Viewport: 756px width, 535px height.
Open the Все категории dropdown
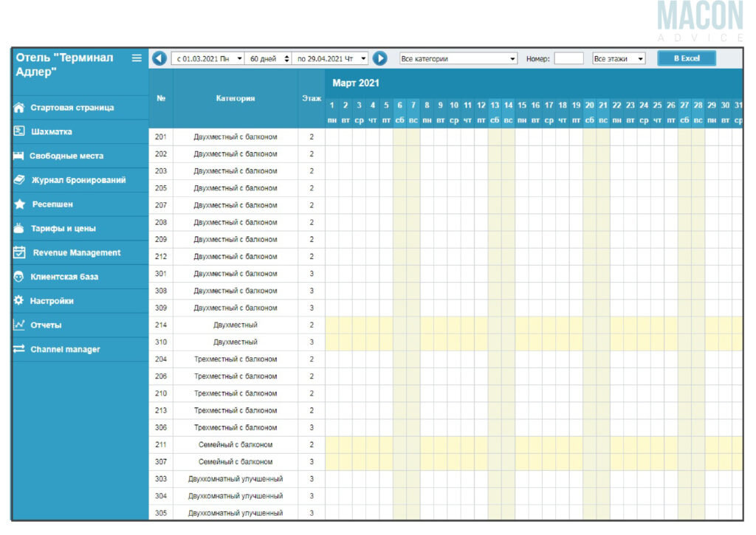point(458,58)
